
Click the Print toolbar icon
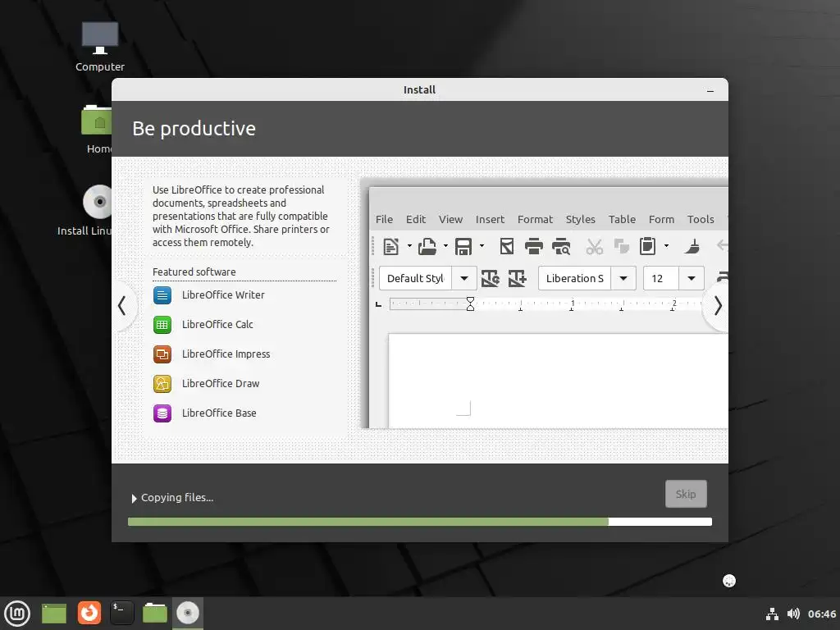(x=533, y=246)
